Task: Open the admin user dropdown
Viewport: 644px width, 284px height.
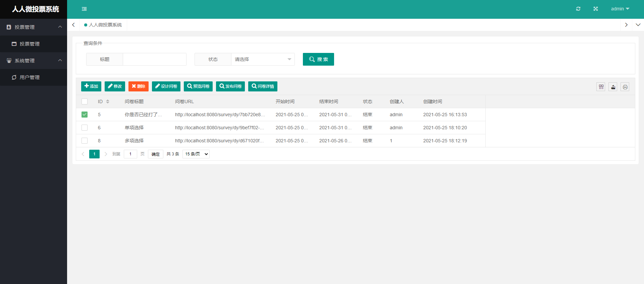Action: [x=620, y=9]
